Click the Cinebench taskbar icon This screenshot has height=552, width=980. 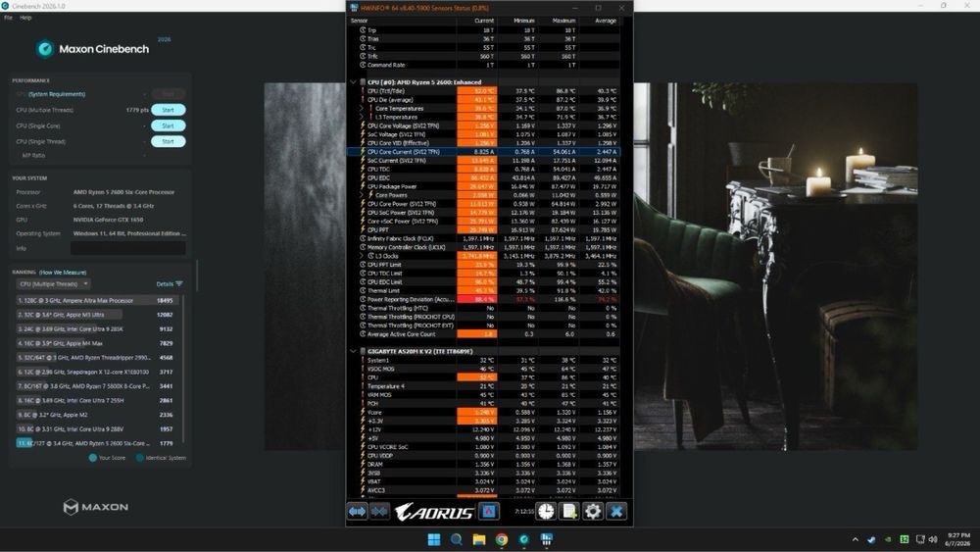[523, 539]
